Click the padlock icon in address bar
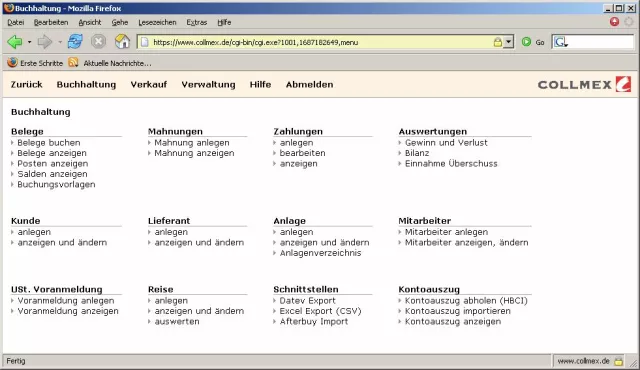The width and height of the screenshot is (640, 370). (x=498, y=42)
